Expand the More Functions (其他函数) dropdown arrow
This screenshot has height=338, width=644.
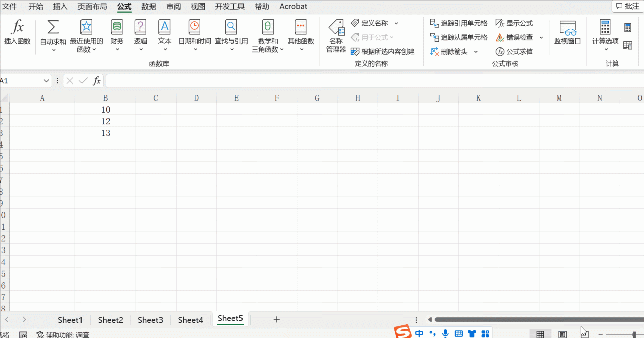click(x=301, y=49)
